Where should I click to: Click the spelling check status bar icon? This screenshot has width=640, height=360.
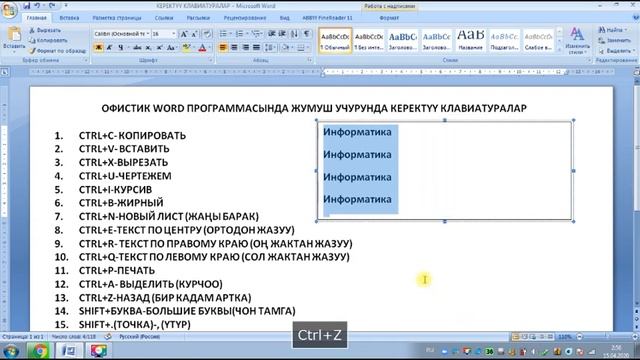[108, 337]
